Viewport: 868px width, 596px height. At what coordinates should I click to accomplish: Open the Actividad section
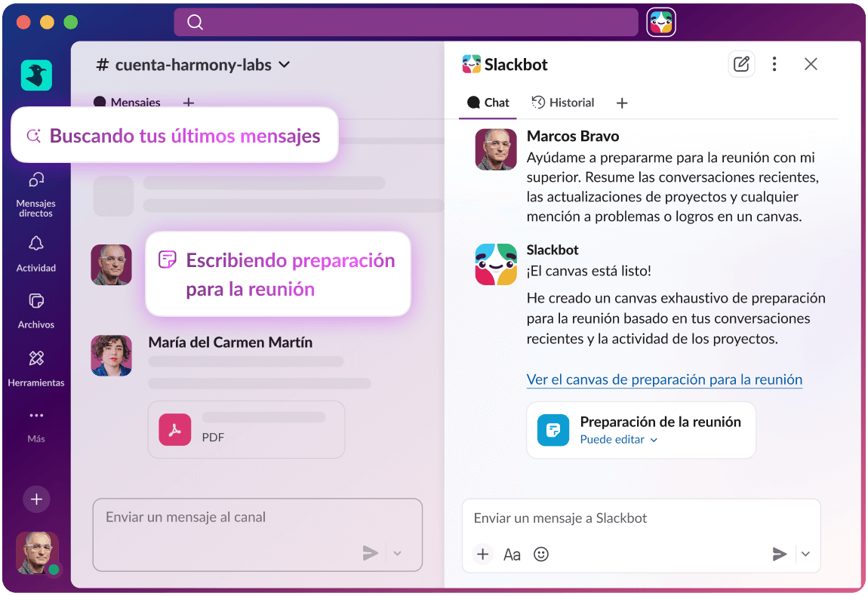coord(36,243)
